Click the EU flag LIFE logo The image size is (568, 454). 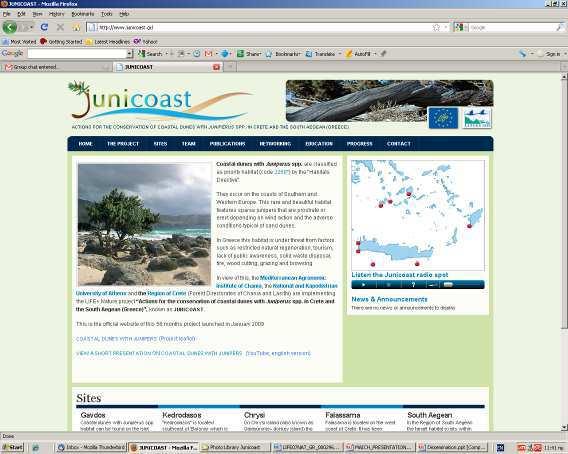click(x=443, y=118)
